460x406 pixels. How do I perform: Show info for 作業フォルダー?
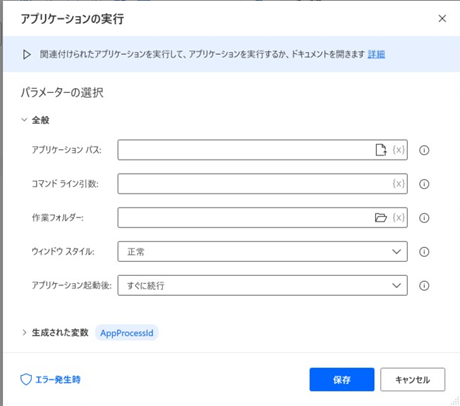pyautogui.click(x=424, y=218)
